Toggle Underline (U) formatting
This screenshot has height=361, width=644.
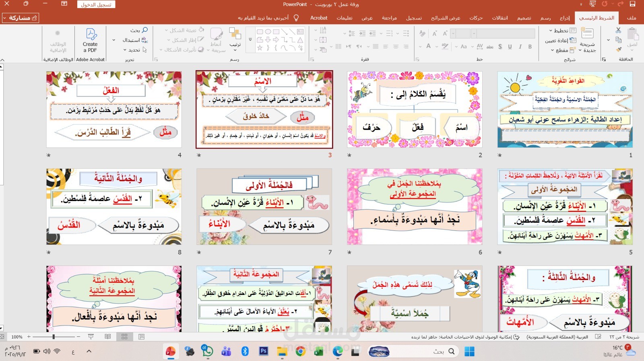510,46
